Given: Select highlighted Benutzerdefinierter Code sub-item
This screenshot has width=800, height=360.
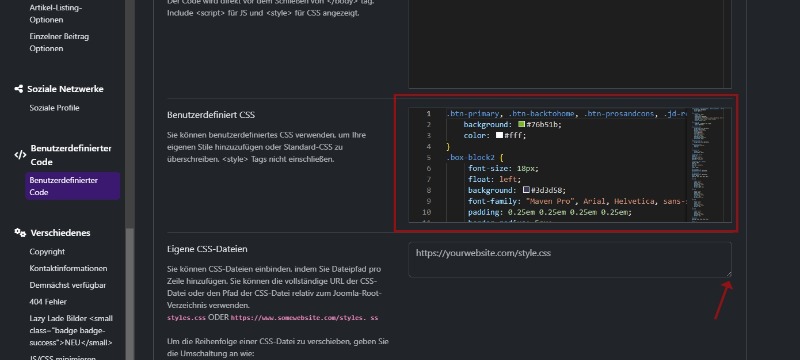Looking at the screenshot, I should [72, 186].
